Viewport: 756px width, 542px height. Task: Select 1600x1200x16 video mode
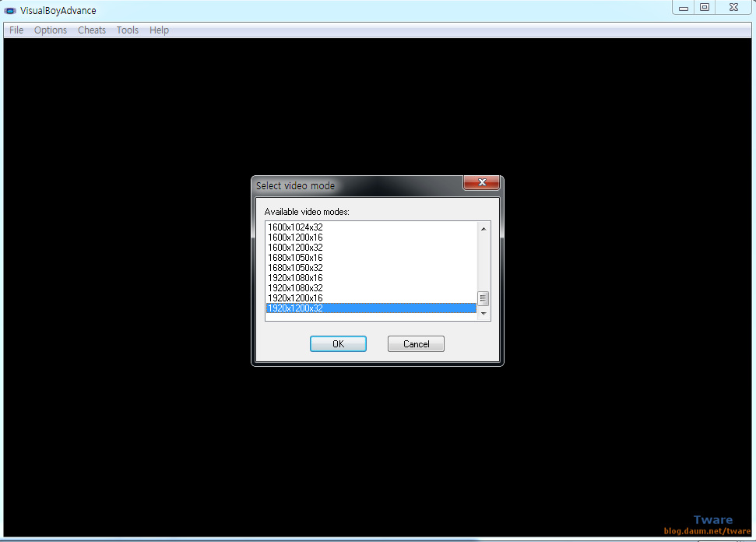click(x=371, y=238)
